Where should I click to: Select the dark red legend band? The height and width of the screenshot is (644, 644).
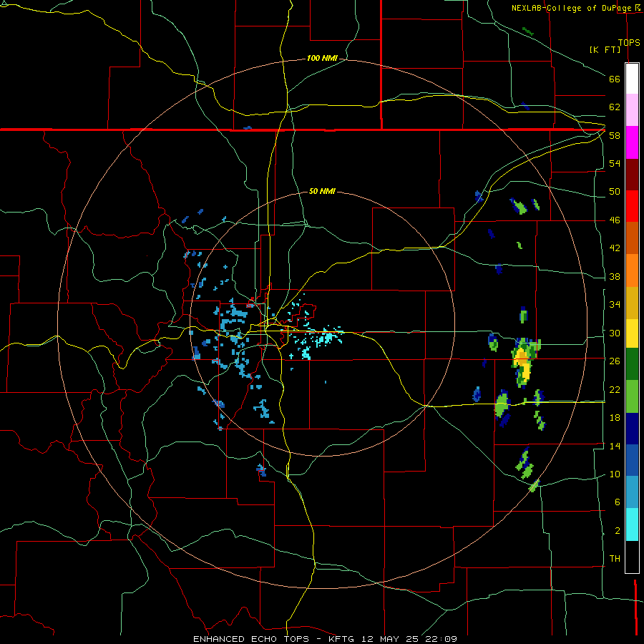[x=632, y=175]
